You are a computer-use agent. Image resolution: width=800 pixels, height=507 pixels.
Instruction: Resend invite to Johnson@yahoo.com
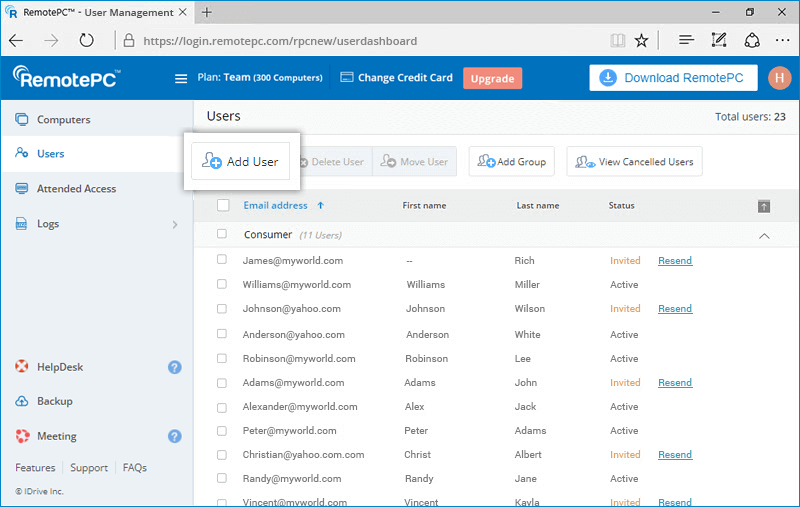pos(675,309)
